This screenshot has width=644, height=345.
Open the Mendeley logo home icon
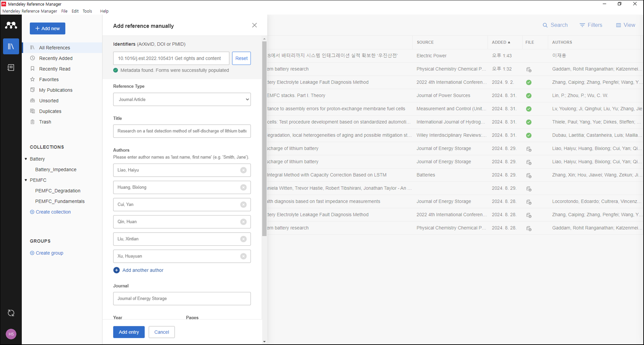(11, 25)
